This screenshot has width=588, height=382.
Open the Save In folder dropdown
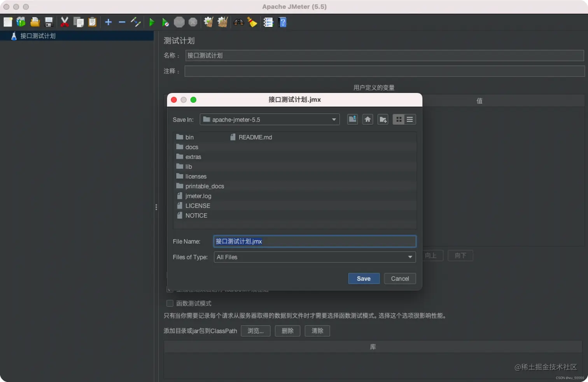269,120
